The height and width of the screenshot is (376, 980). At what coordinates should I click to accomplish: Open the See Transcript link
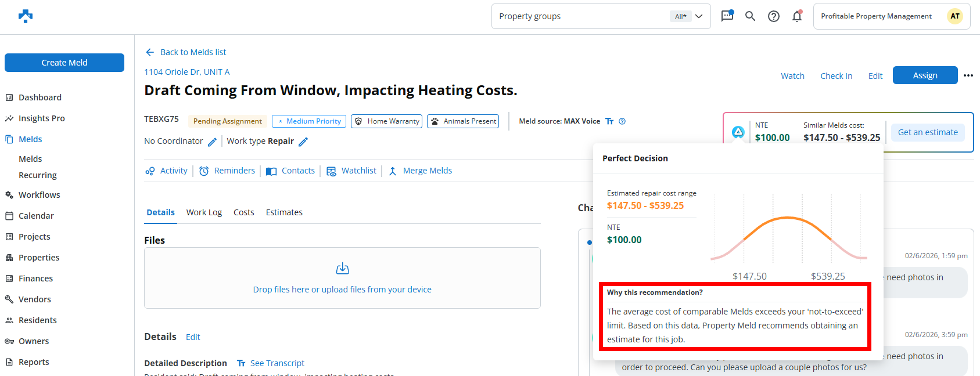pos(277,363)
